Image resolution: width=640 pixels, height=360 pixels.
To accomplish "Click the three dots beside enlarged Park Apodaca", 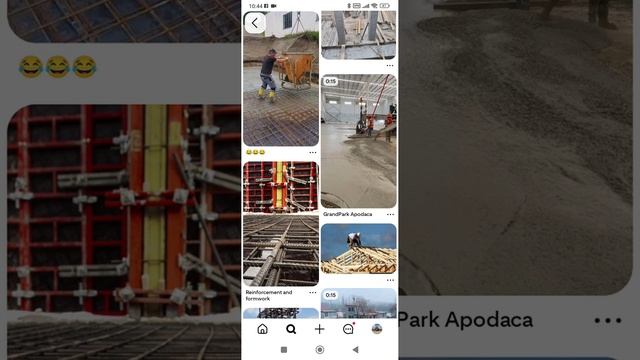I will pyautogui.click(x=608, y=321).
